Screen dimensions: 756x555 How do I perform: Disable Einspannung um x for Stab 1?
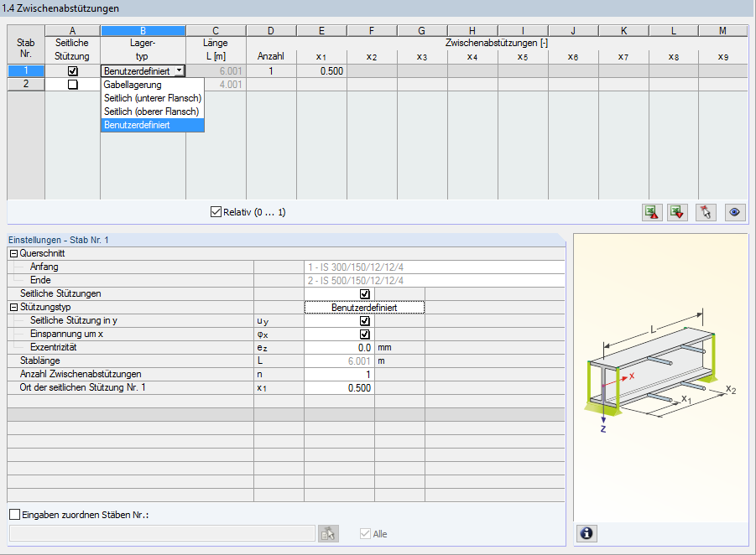[x=365, y=334]
